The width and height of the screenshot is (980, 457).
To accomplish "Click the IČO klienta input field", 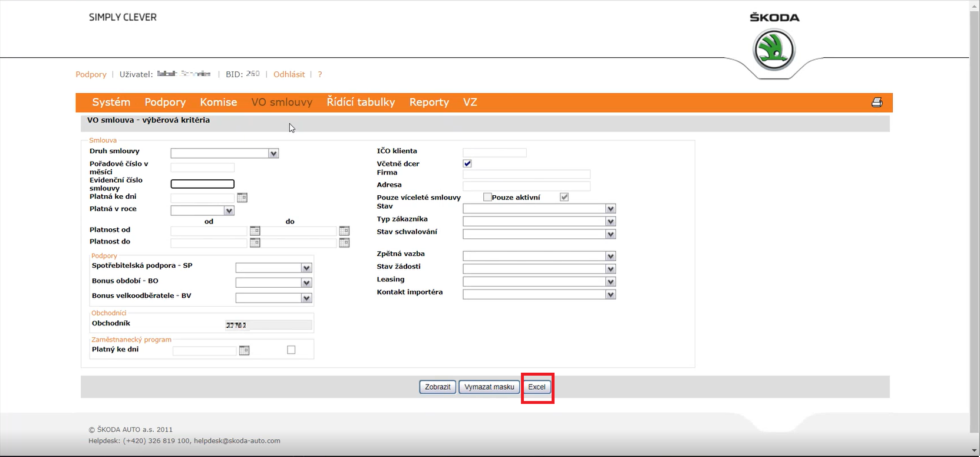I will [494, 153].
